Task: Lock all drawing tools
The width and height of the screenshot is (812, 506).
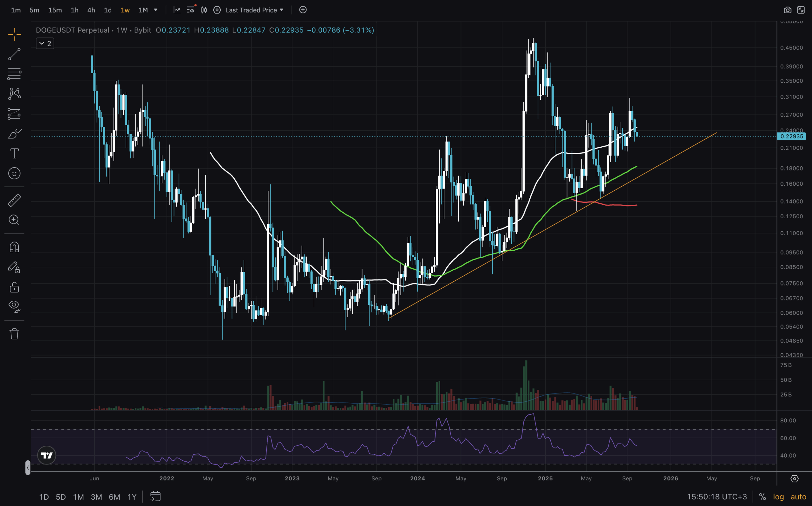Action: click(14, 287)
